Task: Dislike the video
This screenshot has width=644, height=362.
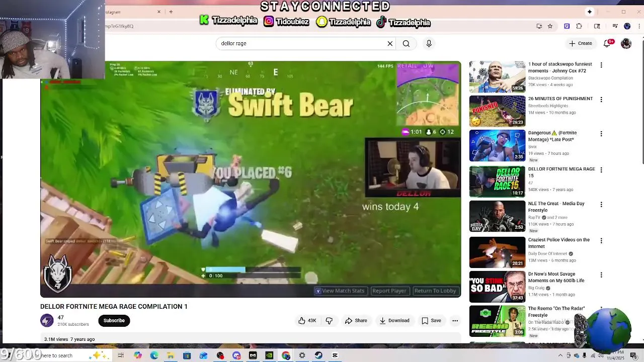Action: pyautogui.click(x=329, y=321)
